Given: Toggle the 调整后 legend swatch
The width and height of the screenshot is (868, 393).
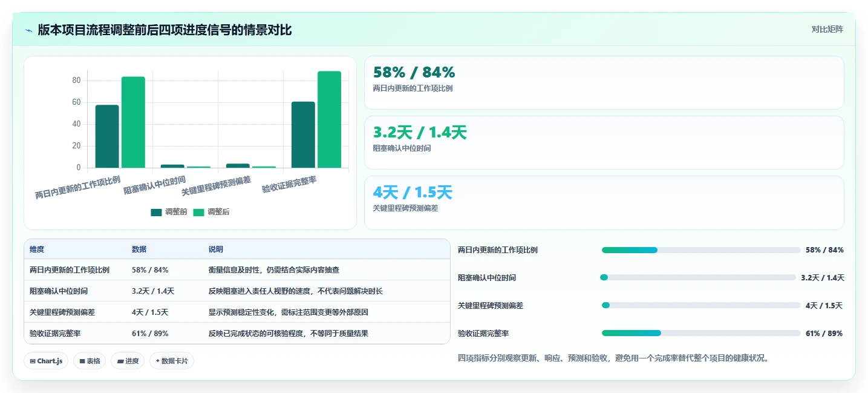Looking at the screenshot, I should pyautogui.click(x=199, y=212).
